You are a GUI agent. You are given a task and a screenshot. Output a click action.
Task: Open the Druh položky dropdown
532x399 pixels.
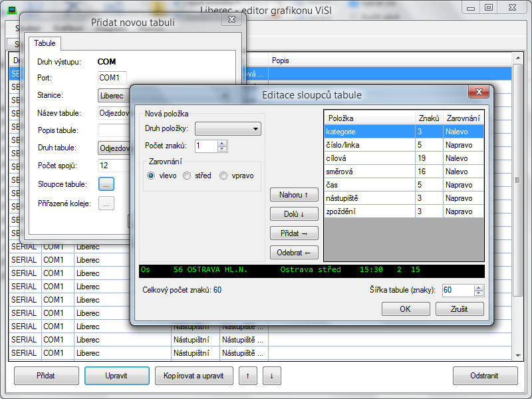coord(227,128)
